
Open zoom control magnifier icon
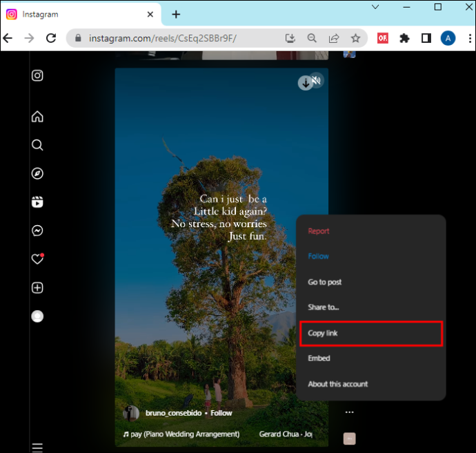312,38
